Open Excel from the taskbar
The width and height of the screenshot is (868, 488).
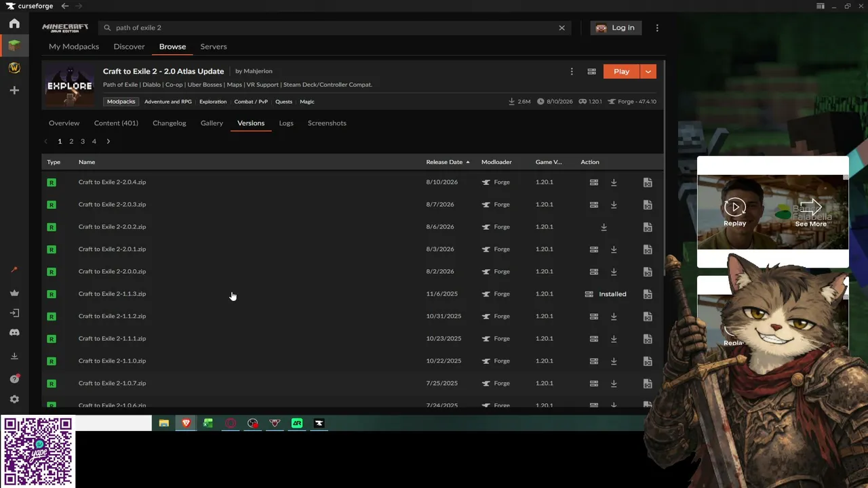point(208,423)
